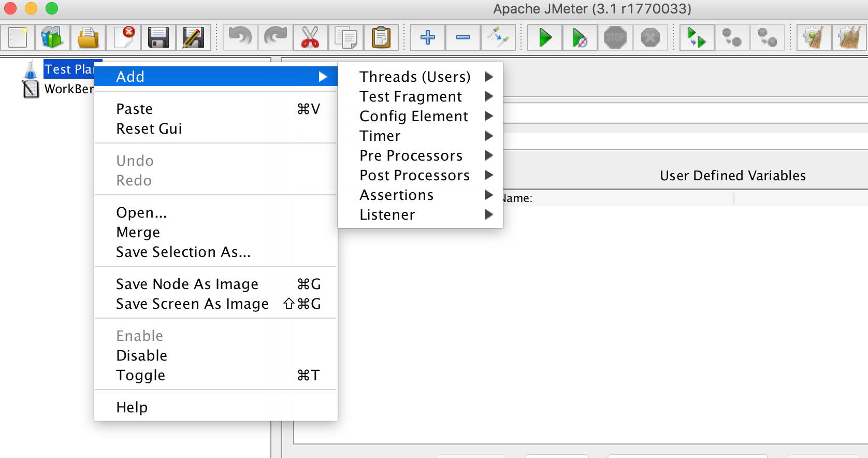Screen dimensions: 868x458
Task: Choose Disable in the context menu
Action: point(142,355)
